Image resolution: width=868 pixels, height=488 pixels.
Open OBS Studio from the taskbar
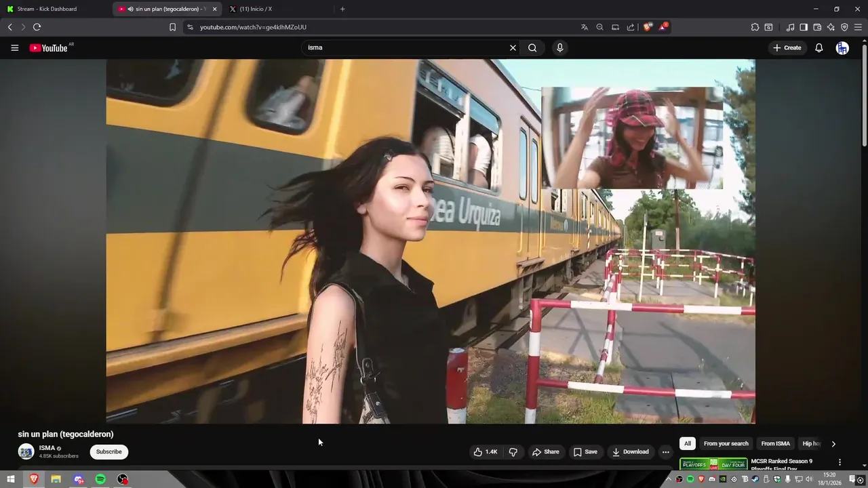(122, 479)
